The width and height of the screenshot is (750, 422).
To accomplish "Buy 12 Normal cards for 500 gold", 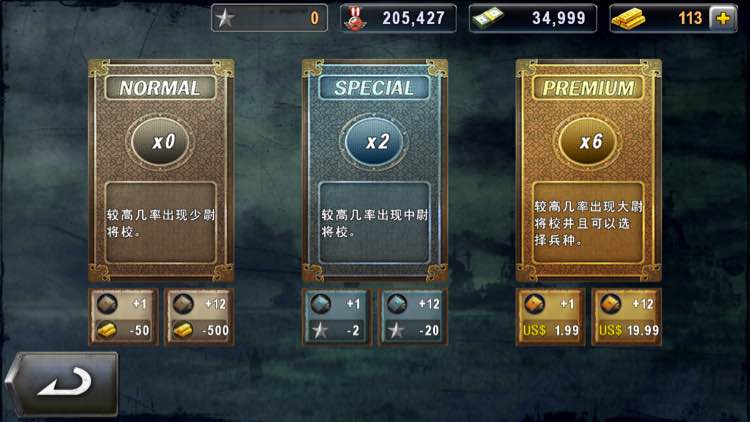I will tap(199, 317).
